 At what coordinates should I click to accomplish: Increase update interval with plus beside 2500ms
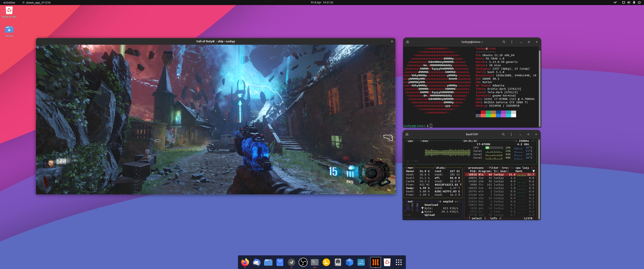point(516,141)
